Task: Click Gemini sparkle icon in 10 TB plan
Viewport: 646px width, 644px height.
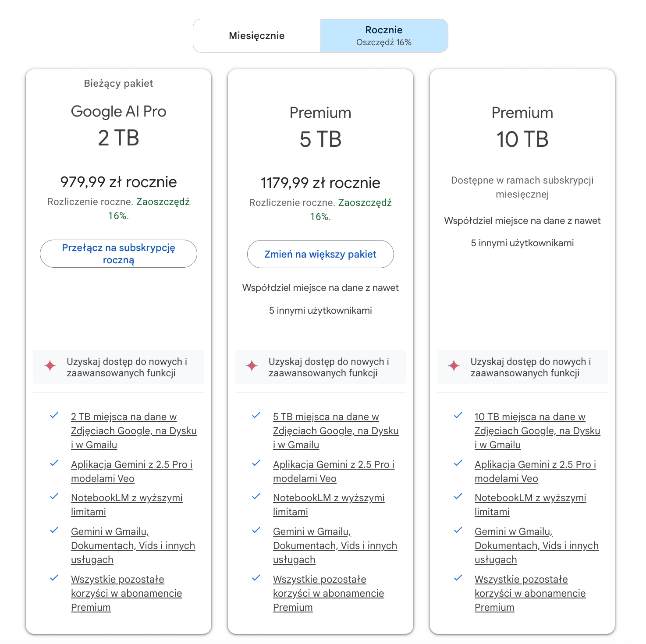Action: [x=454, y=365]
